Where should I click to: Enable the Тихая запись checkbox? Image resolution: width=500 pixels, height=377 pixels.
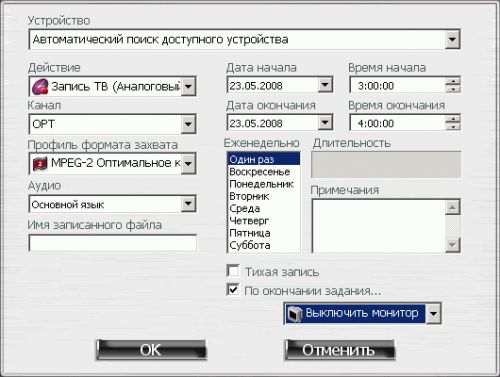(233, 271)
